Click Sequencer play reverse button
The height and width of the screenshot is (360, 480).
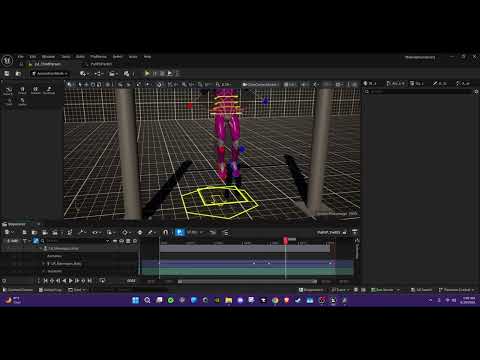click(x=64, y=281)
